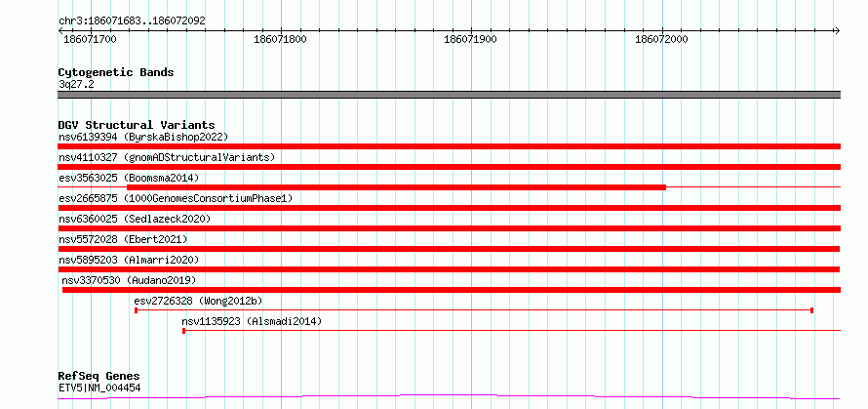868x409 pixels.
Task: Click the esv2665875 1000GenomesConsortiumPhase1 label
Action: click(x=176, y=198)
